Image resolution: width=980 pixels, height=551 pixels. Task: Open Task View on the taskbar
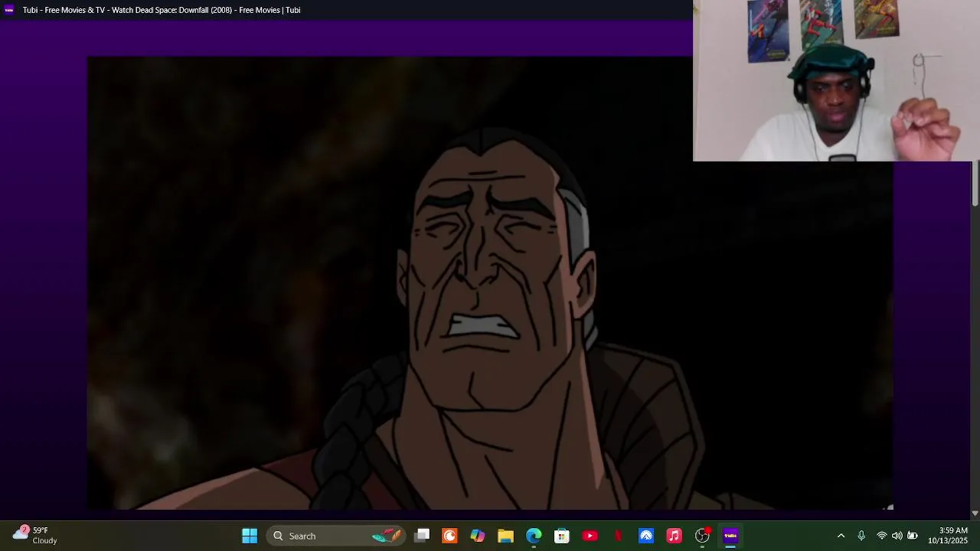pos(422,536)
